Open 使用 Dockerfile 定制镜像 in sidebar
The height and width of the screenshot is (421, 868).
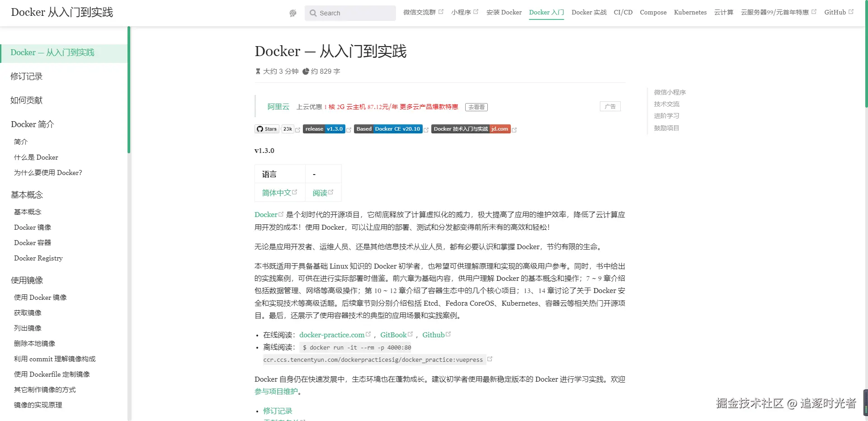52,374
